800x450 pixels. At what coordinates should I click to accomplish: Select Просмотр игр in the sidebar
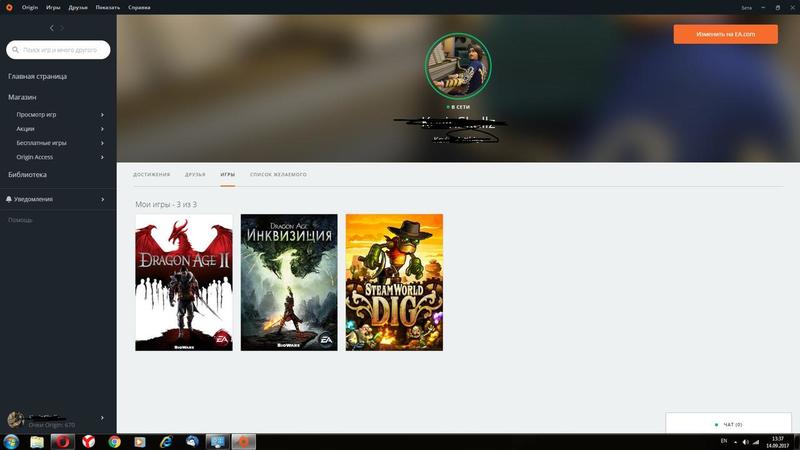(x=36, y=115)
